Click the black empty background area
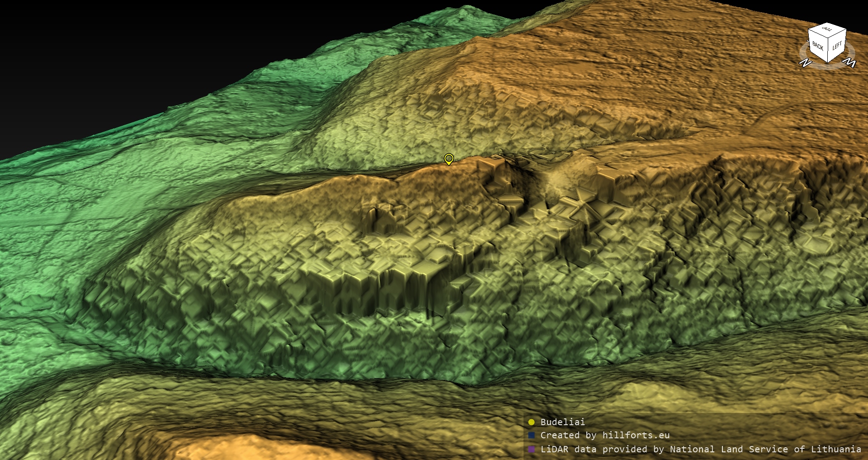 (136, 54)
